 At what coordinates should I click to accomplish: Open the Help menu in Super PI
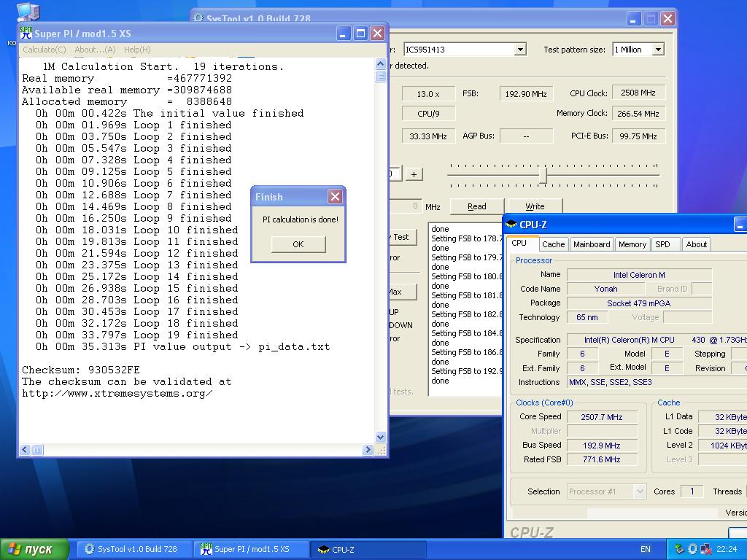(137, 50)
